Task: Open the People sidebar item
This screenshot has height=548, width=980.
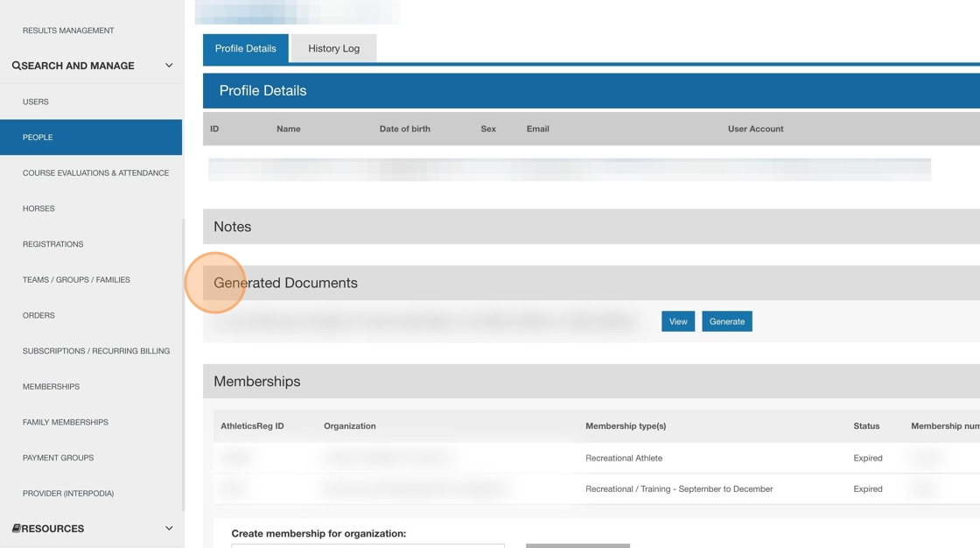Action: [x=38, y=137]
